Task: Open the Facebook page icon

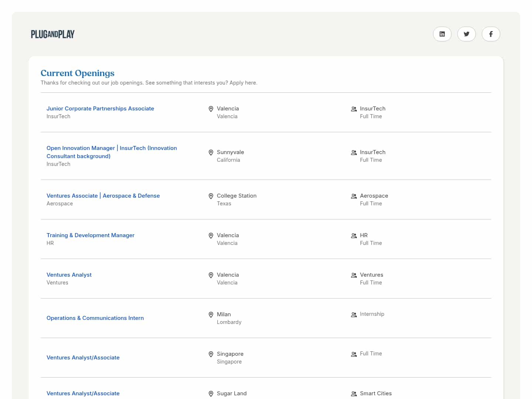Action: pyautogui.click(x=491, y=34)
